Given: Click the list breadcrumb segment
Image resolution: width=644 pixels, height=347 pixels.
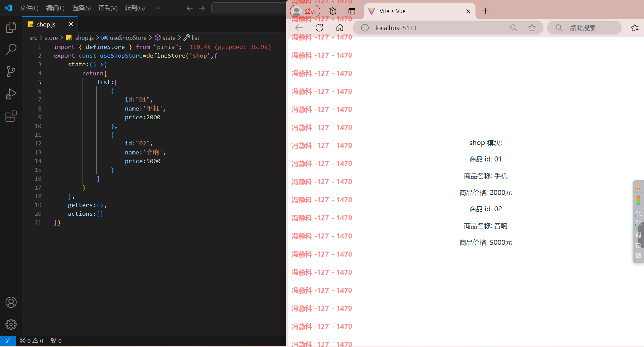Looking at the screenshot, I should click(x=192, y=38).
